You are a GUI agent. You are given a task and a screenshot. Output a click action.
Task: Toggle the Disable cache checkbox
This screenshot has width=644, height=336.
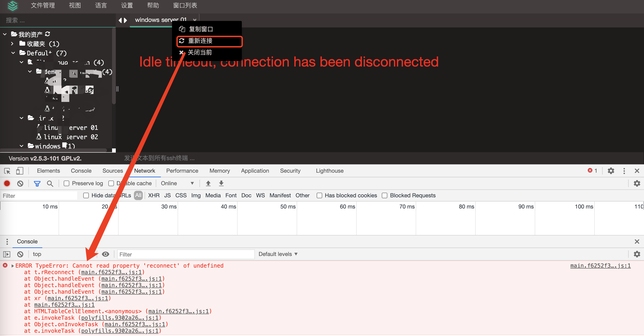[111, 183]
